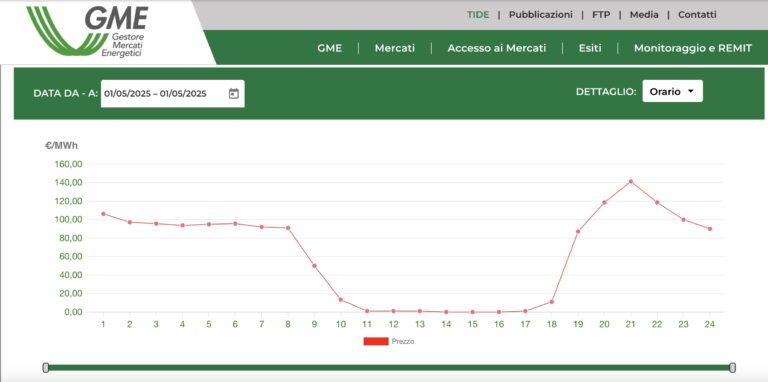Open the GME navigation menu item
768x382 pixels.
point(330,48)
